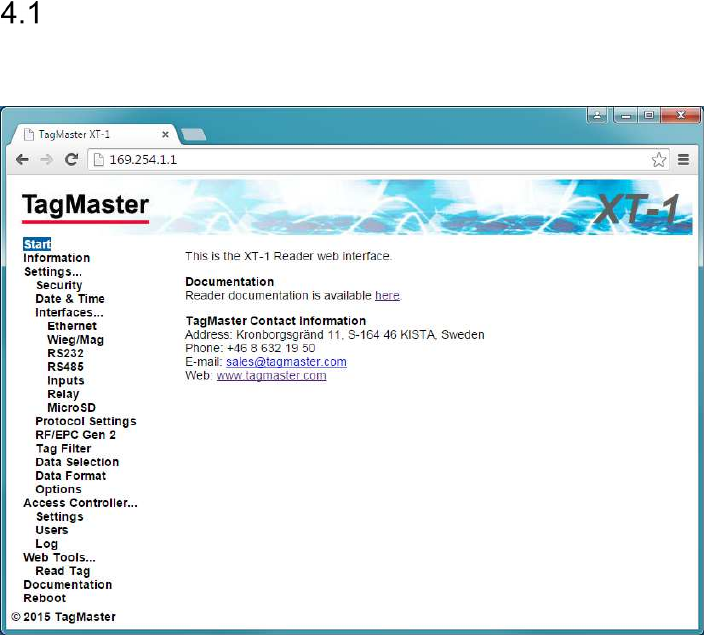Open the Relay settings page

(63, 394)
